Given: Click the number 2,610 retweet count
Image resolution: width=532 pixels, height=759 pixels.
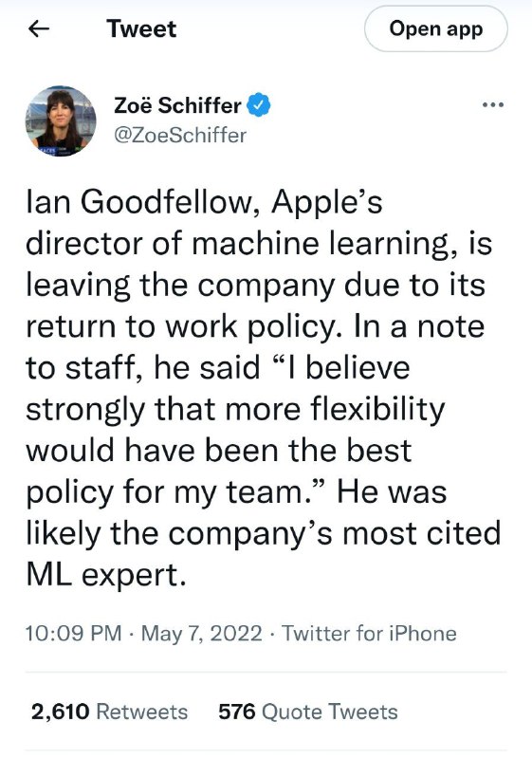Looking at the screenshot, I should (x=61, y=713).
